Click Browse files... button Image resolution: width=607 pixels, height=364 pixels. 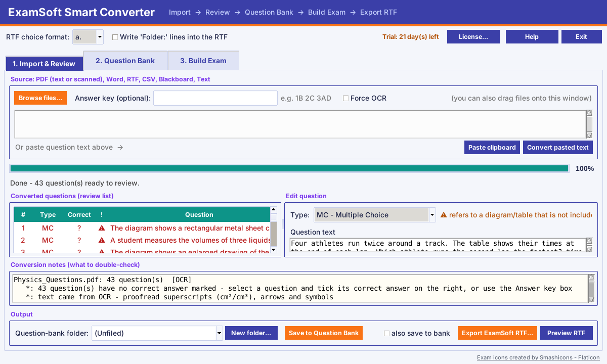pyautogui.click(x=40, y=98)
